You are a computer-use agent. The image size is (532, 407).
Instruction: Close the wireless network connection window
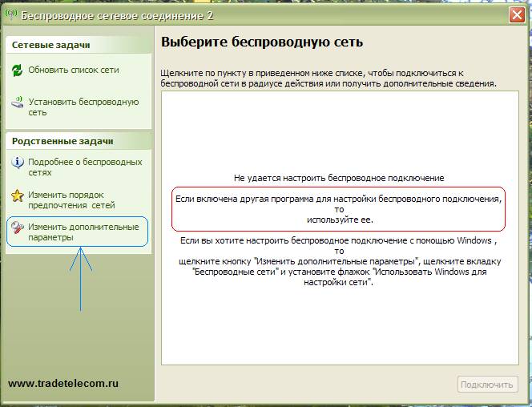click(518, 15)
